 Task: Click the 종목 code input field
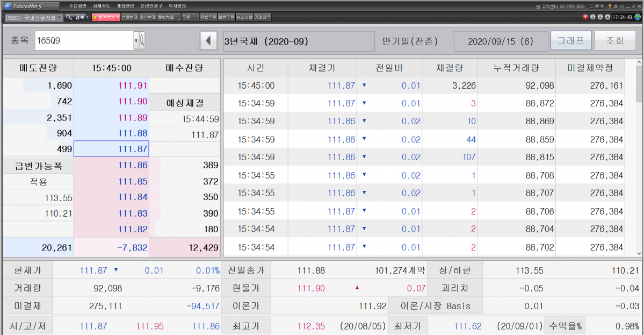[x=83, y=40]
